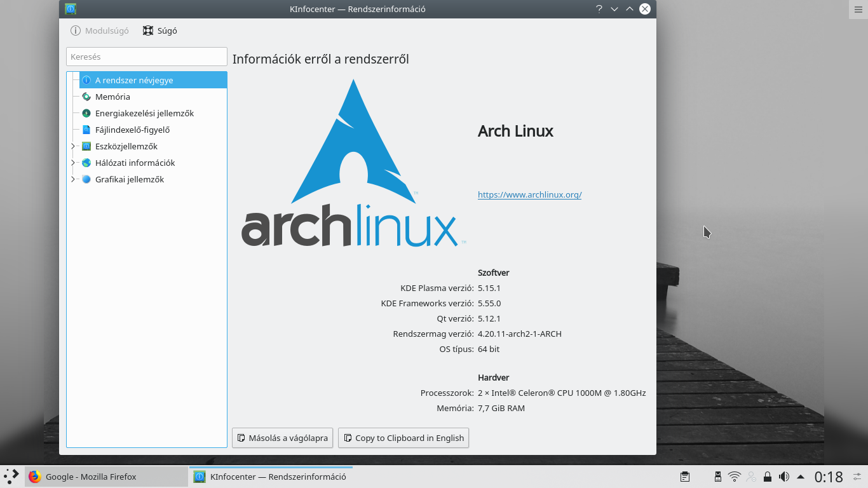Open the clipboard tray icon
Image resolution: width=868 pixels, height=488 pixels.
(685, 477)
